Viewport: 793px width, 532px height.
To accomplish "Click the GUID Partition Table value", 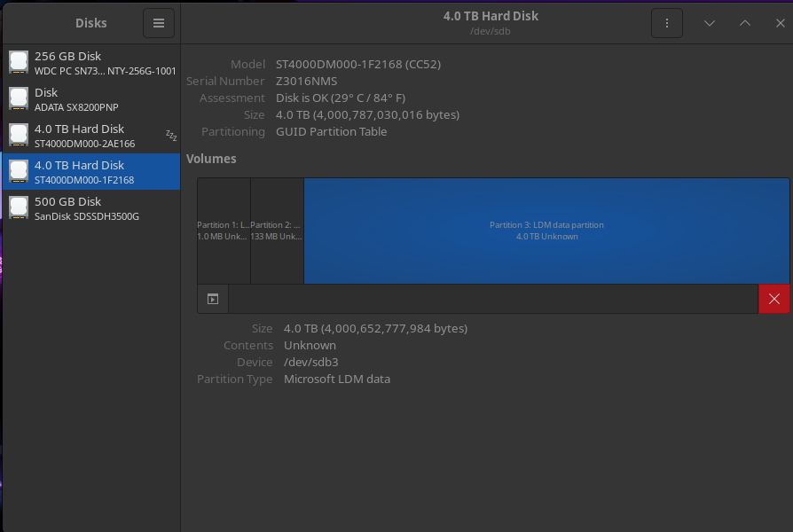I will tap(331, 131).
